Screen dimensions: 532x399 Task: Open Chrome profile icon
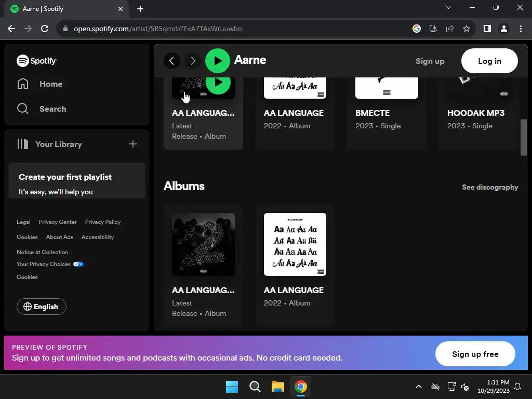click(x=504, y=29)
